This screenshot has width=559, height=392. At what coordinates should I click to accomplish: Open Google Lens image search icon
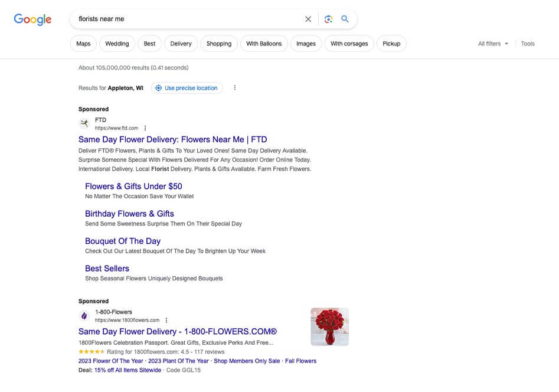pos(328,19)
